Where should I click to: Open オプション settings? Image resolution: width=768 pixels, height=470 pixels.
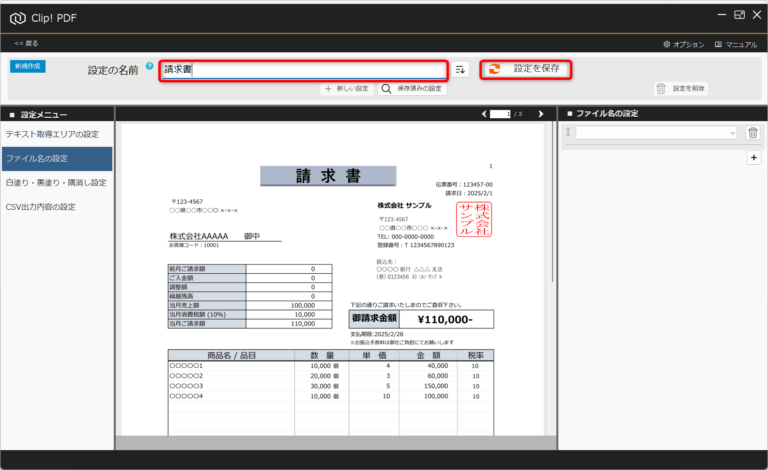(685, 44)
